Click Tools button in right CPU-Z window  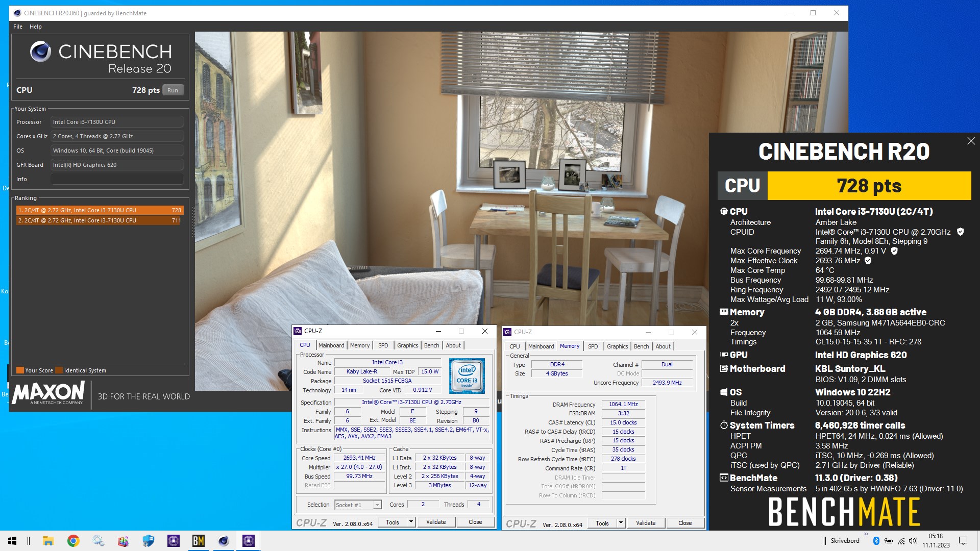[x=602, y=523]
